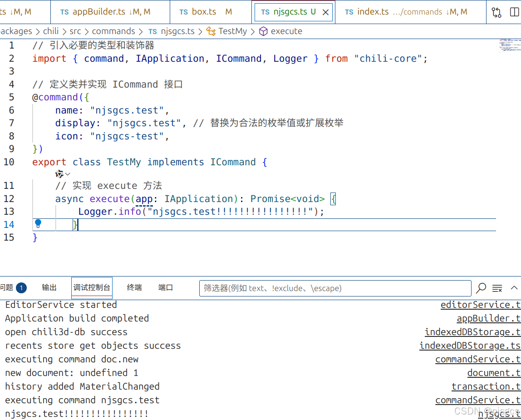521x420 pixels.
Task: Click the execute method cube icon in breadcrumb
Action: click(263, 31)
